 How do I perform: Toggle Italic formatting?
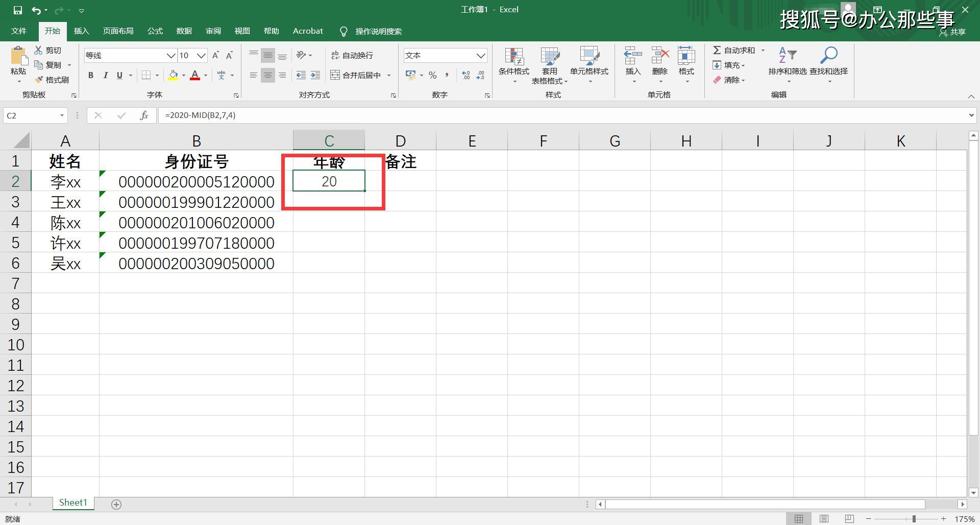(105, 75)
